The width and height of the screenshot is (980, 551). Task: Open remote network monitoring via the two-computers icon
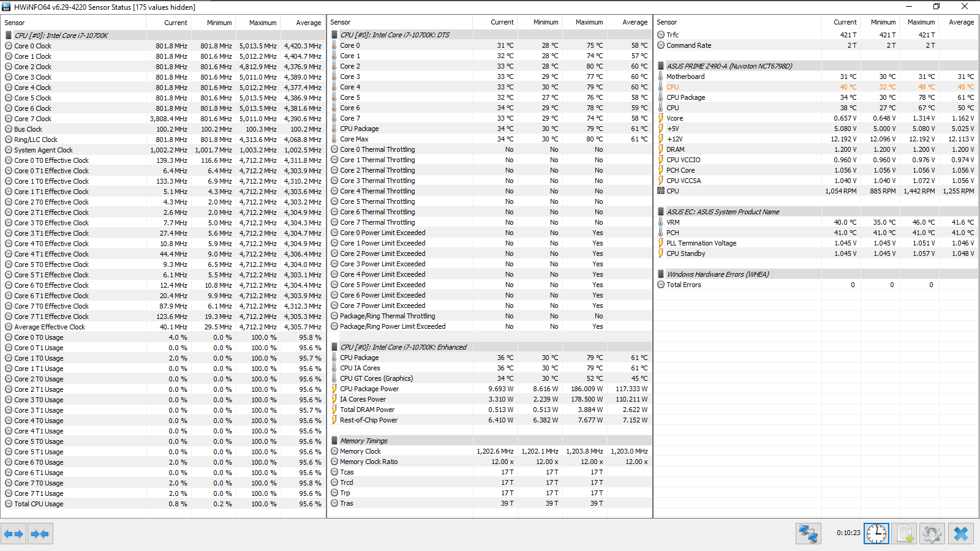[x=809, y=534]
